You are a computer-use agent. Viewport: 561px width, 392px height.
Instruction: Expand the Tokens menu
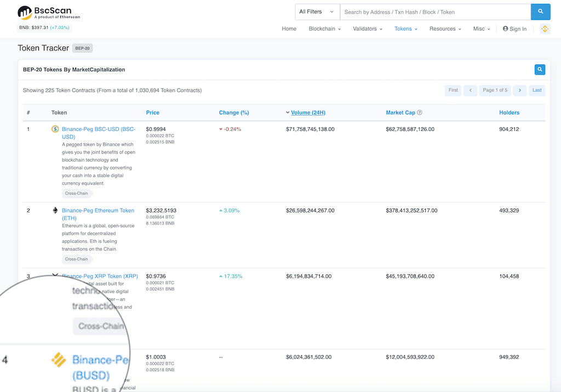coord(406,28)
